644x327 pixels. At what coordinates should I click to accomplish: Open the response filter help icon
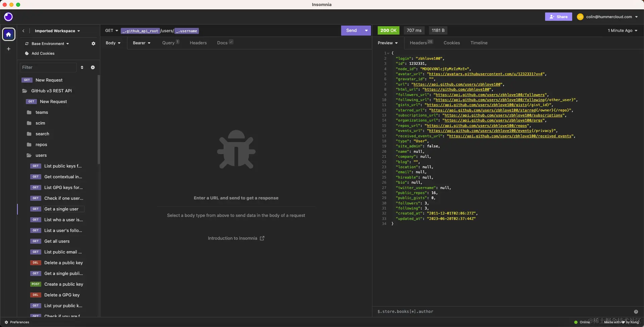pos(636,312)
